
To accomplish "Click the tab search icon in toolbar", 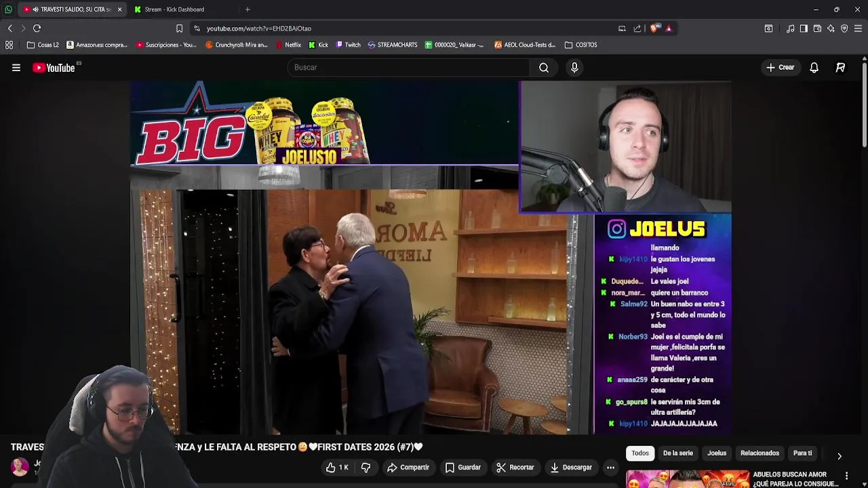I will click(x=768, y=28).
